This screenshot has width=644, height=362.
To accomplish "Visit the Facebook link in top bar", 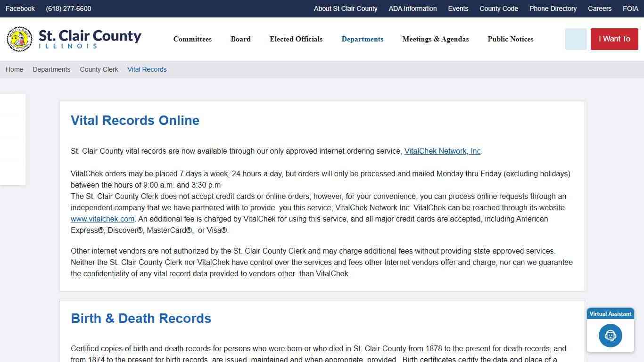I will pyautogui.click(x=20, y=8).
